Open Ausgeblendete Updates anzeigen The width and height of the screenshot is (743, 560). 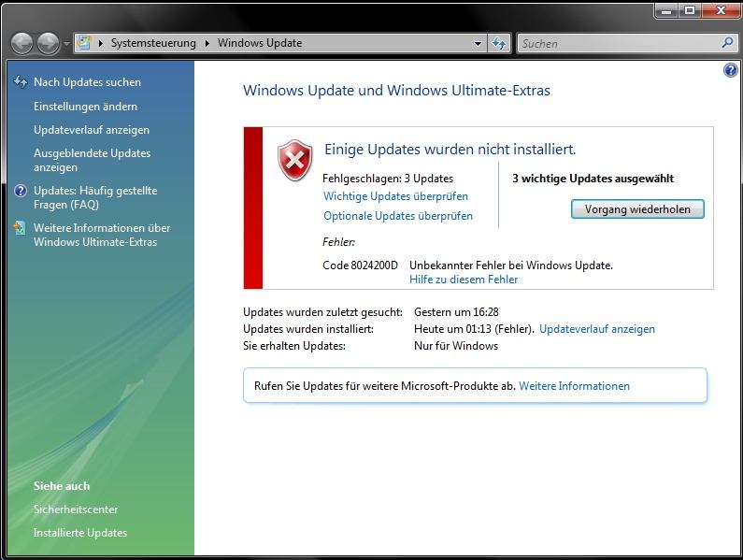coord(92,160)
